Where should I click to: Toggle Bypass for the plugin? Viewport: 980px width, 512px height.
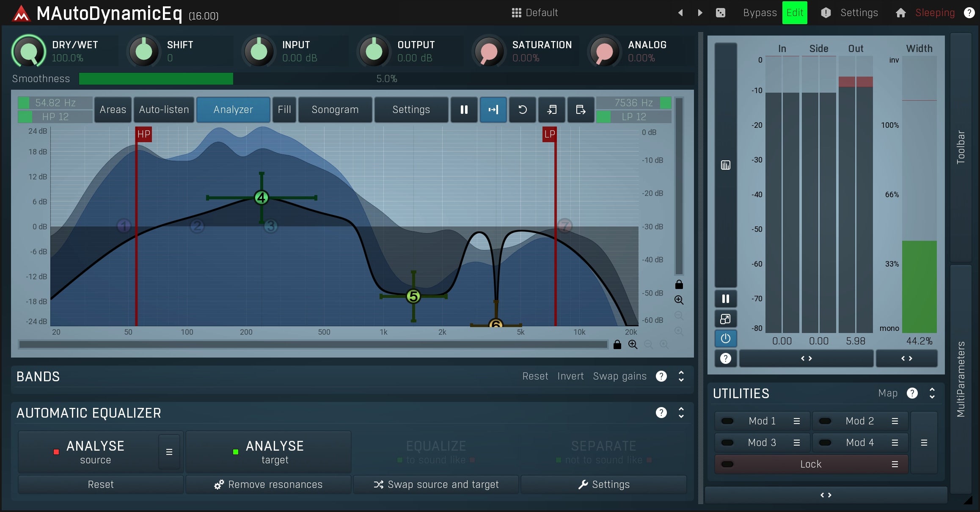759,13
